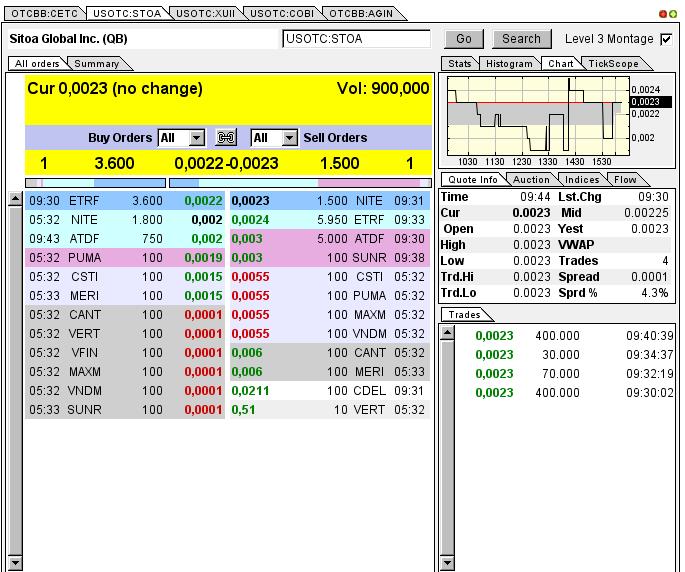Open the Flow tab
The image size is (685, 572).
tap(625, 180)
